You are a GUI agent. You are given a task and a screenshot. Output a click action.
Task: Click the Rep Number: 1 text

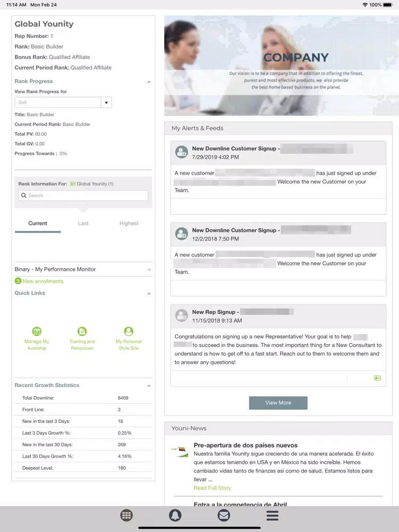(34, 36)
